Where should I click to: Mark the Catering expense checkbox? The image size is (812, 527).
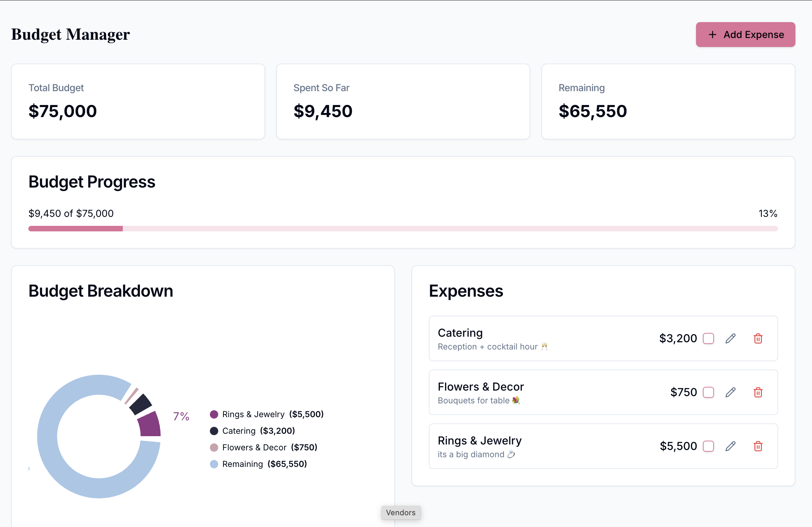[x=708, y=338]
